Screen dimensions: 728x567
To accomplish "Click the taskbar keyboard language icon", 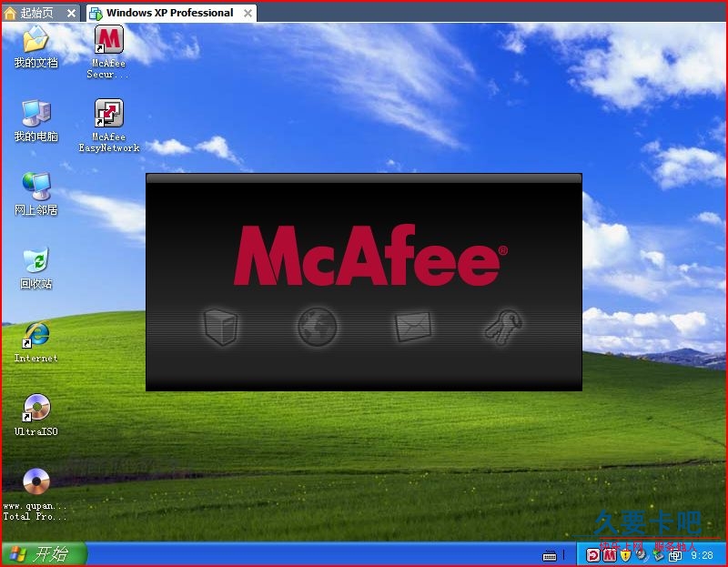I will click(550, 555).
